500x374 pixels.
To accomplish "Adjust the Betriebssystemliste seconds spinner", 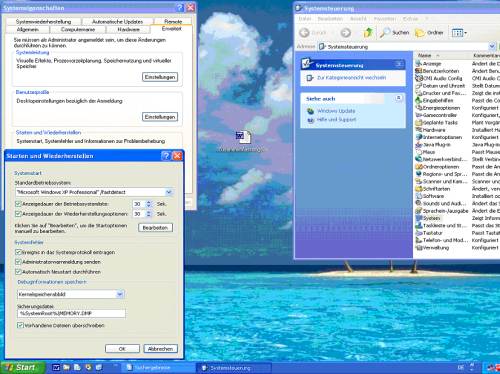I will click(149, 204).
